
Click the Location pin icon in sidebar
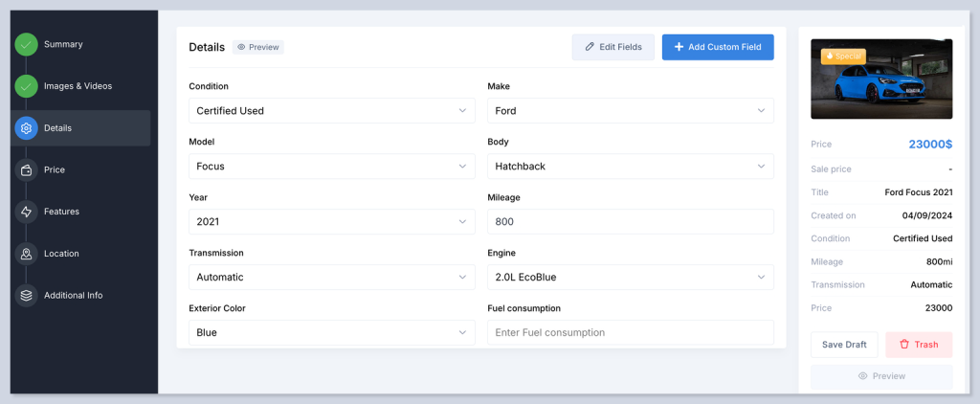coord(26,254)
